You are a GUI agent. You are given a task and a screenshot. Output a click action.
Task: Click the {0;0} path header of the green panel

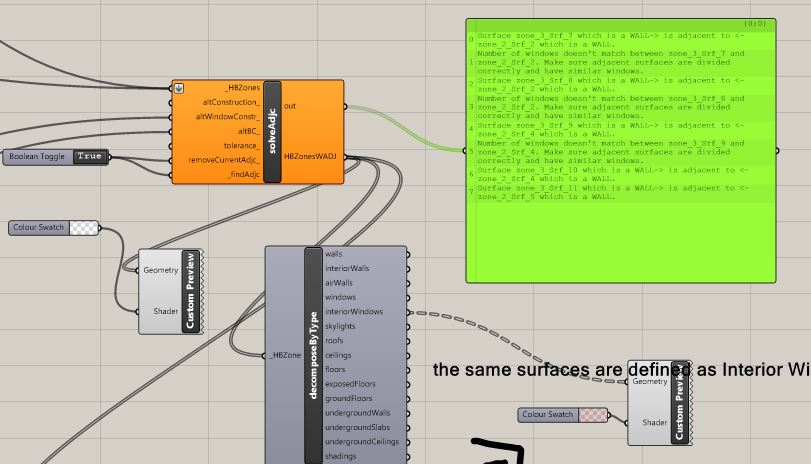pos(755,24)
